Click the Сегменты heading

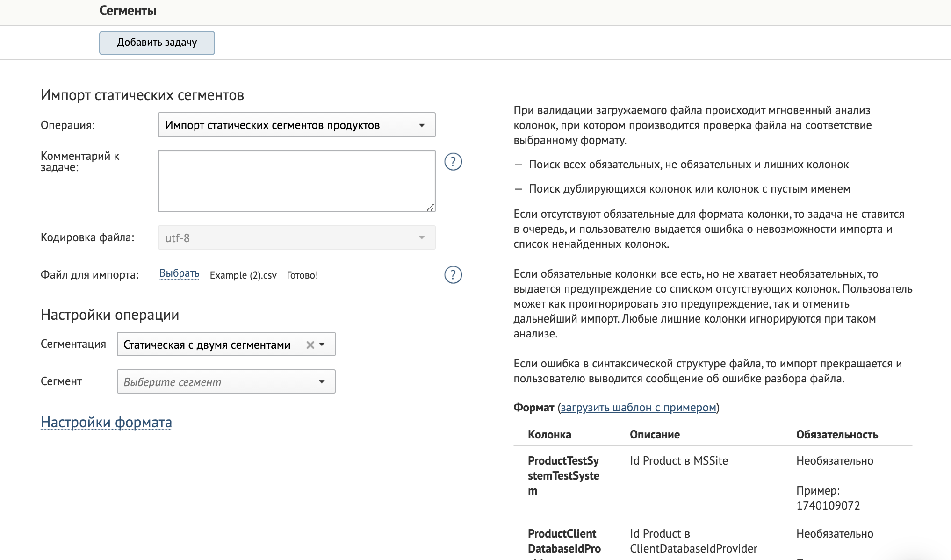click(x=128, y=11)
